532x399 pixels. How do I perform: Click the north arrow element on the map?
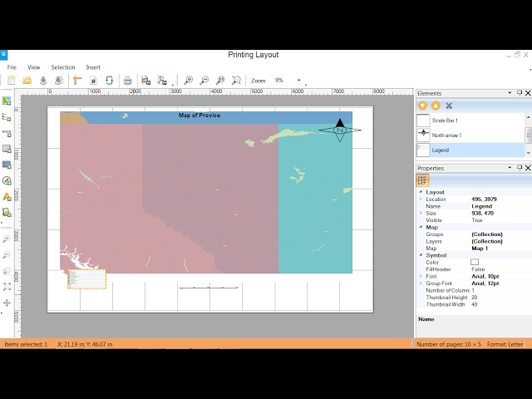(340, 130)
